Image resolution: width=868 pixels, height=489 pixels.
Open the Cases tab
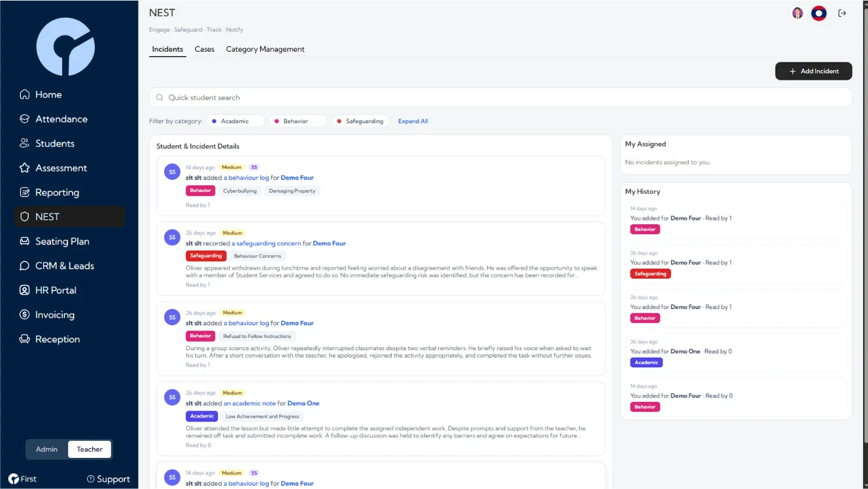[205, 49]
